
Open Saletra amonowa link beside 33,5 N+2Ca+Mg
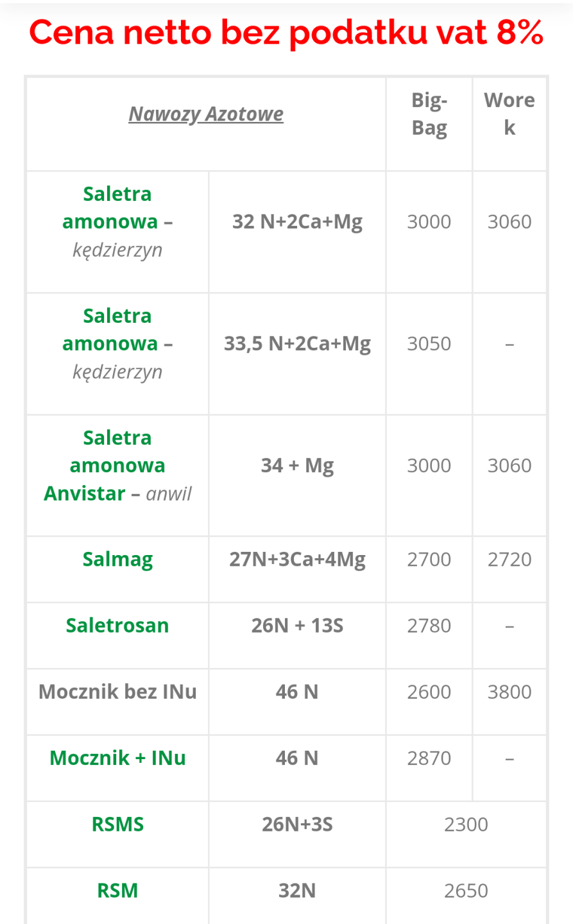coord(117,329)
